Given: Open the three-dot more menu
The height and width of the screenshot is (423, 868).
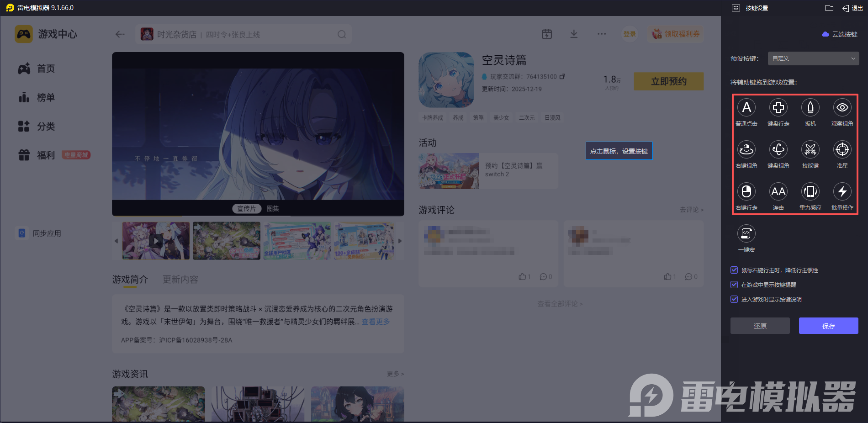Looking at the screenshot, I should coord(602,34).
